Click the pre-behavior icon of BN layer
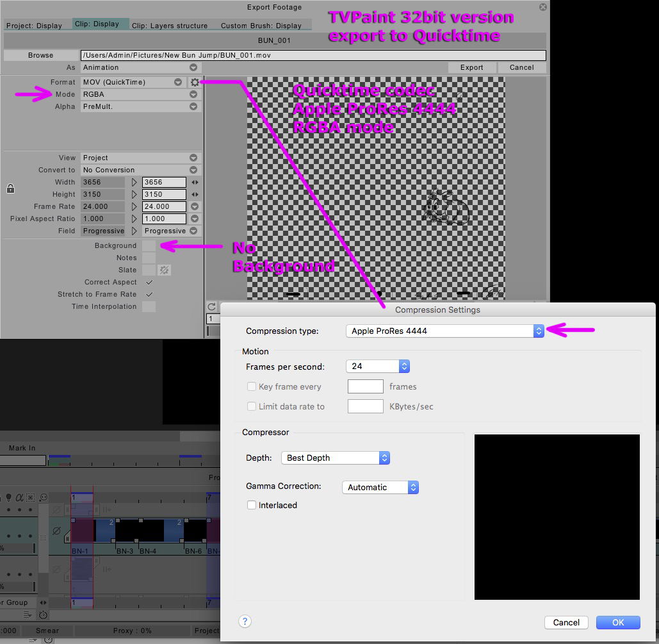This screenshot has width=659, height=644. pyautogui.click(x=57, y=531)
